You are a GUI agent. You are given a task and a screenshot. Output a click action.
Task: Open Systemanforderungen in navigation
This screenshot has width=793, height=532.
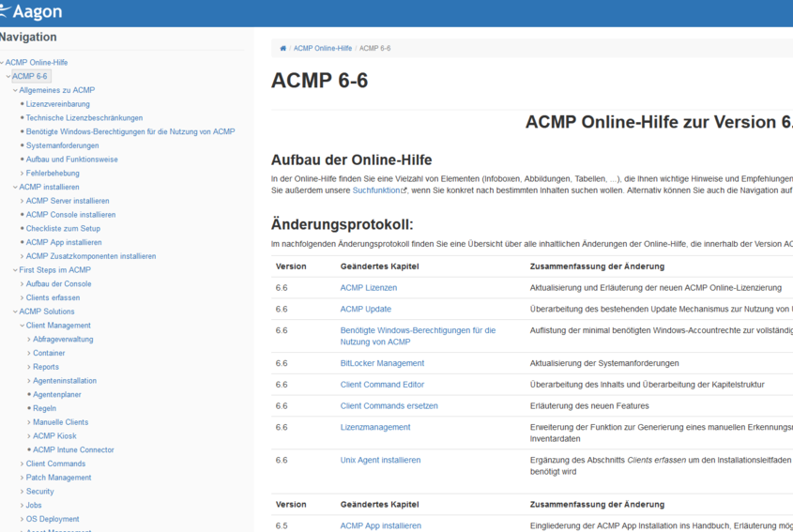tap(62, 145)
